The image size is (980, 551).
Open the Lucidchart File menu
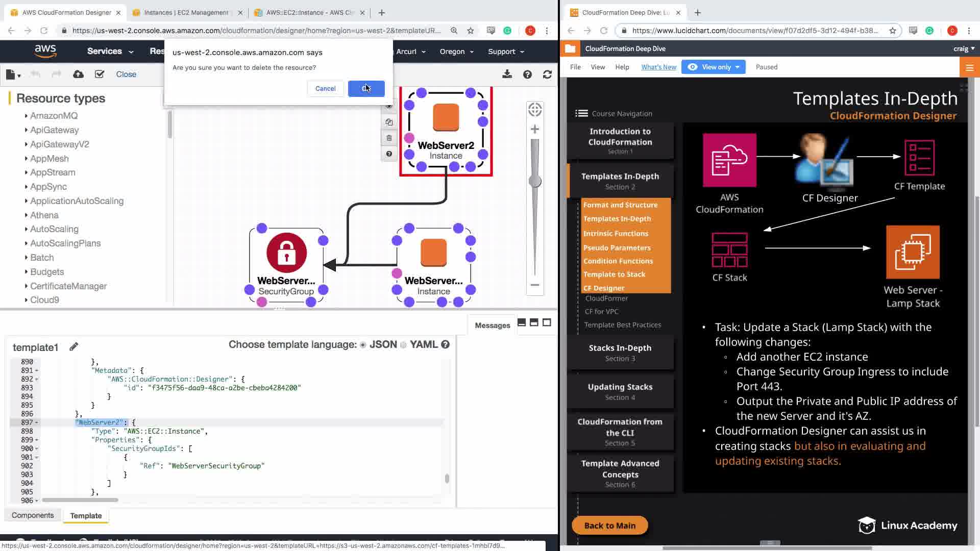tap(575, 67)
